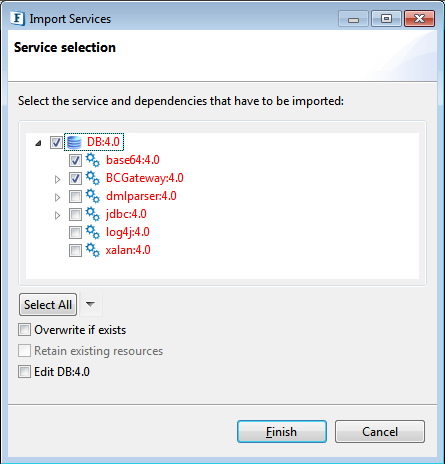Click the gear icon beside base64:4.0
Image resolution: width=445 pixels, height=464 pixels.
pos(92,160)
